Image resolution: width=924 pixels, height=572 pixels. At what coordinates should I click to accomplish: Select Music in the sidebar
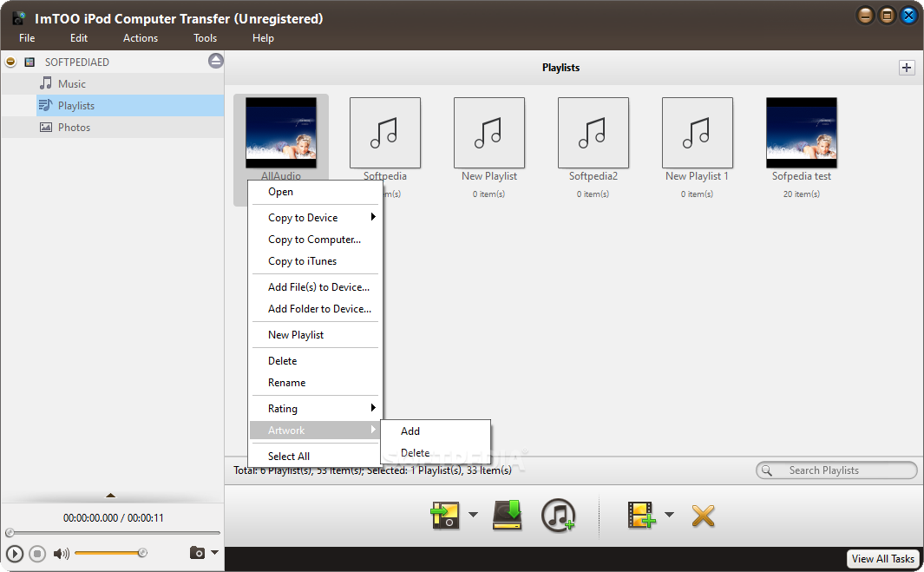(x=113, y=83)
